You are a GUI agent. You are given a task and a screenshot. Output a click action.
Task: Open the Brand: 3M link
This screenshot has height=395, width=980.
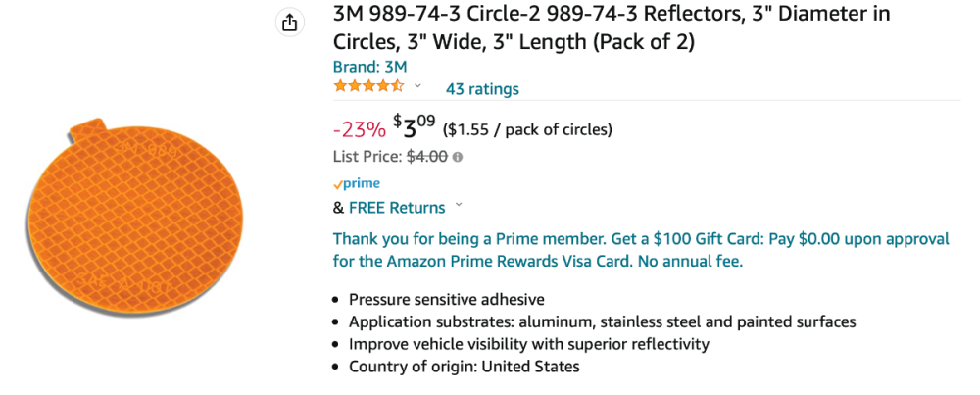(x=369, y=67)
